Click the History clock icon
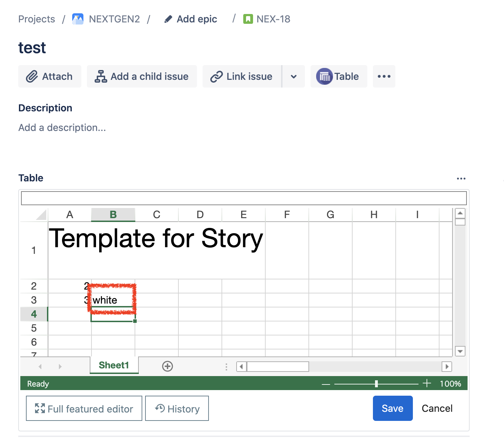 (x=159, y=408)
